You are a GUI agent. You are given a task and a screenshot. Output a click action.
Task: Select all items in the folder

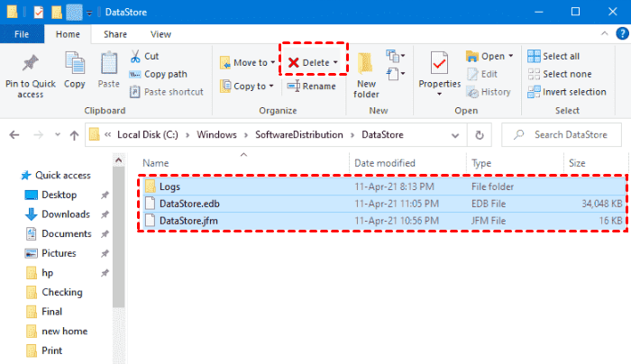tap(553, 56)
